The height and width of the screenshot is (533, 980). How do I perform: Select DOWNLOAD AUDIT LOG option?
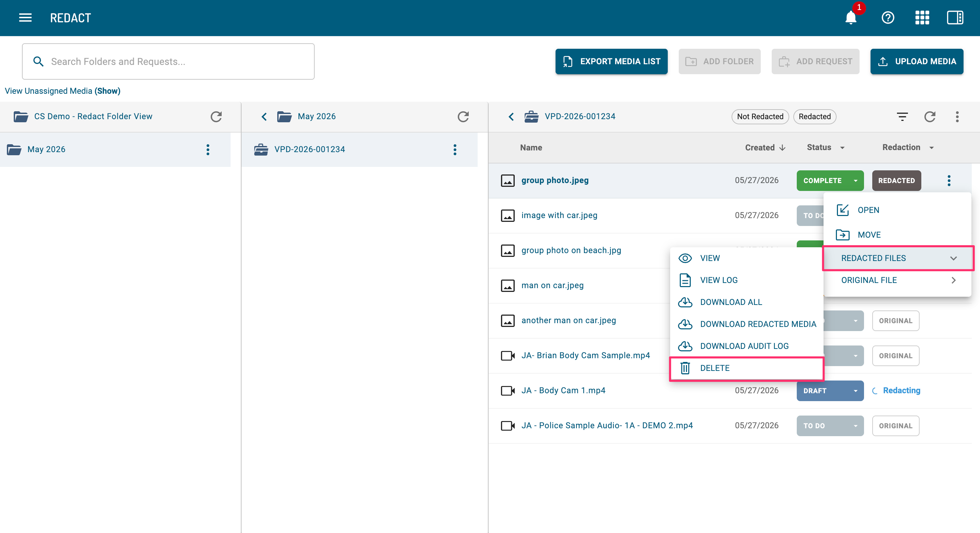click(746, 347)
